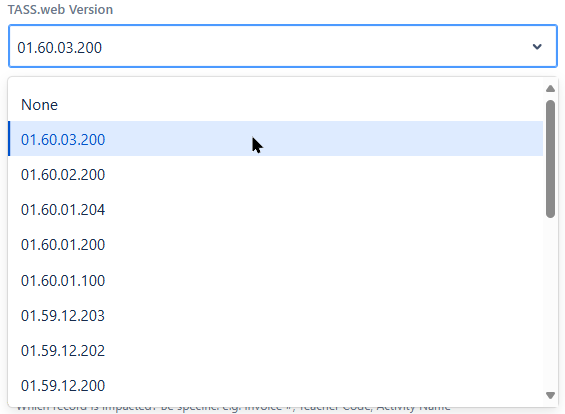Select version 01.60.01.100

pyautogui.click(x=275, y=280)
